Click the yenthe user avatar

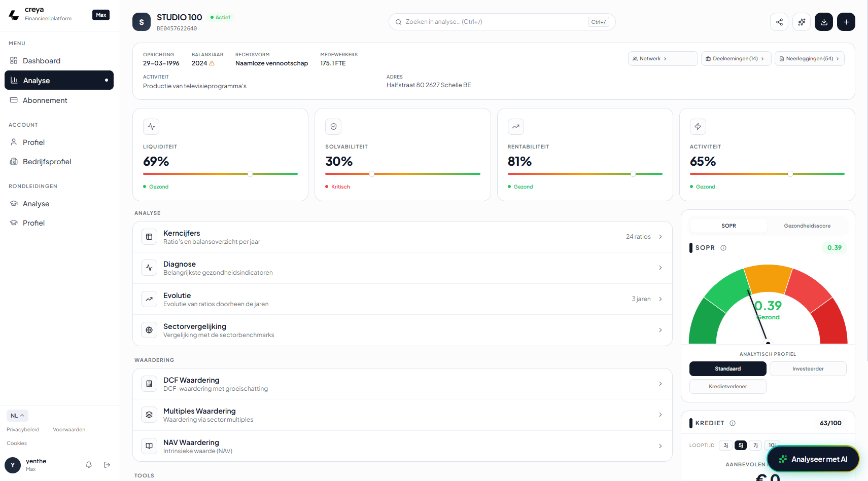(13, 465)
